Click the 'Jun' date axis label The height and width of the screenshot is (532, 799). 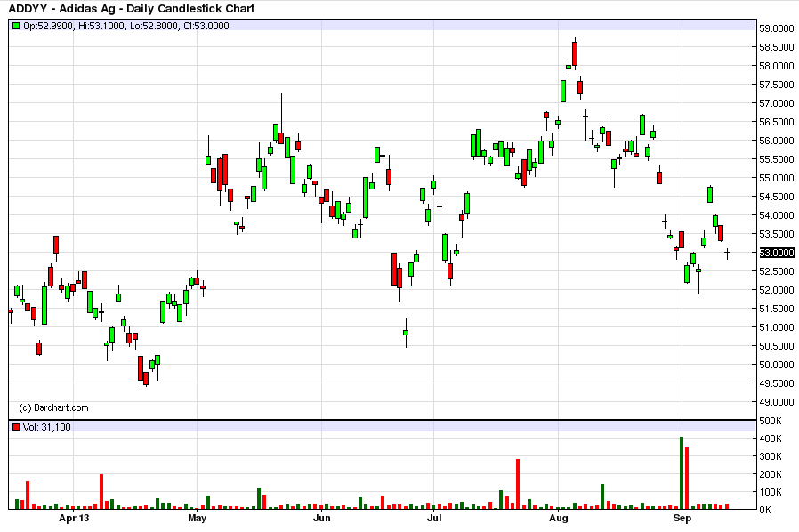(x=321, y=519)
